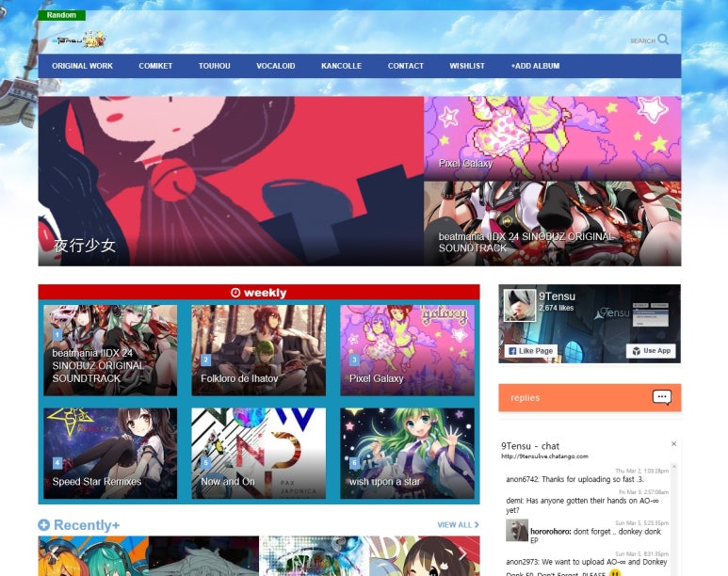
Task: Open the Now and On album
Action: (x=259, y=454)
